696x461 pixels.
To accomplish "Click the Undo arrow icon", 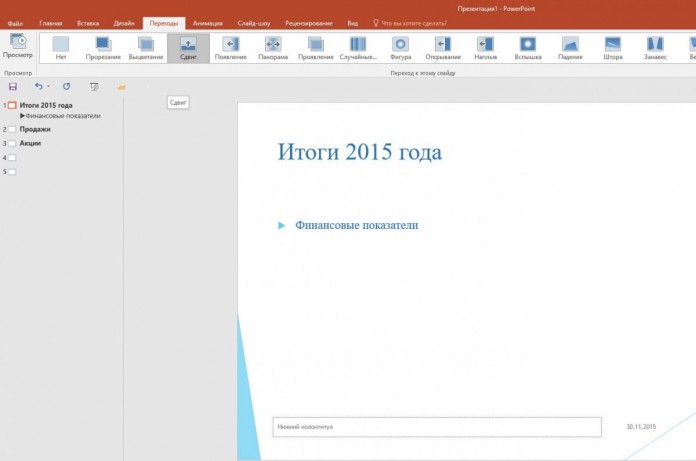I will click(39, 87).
